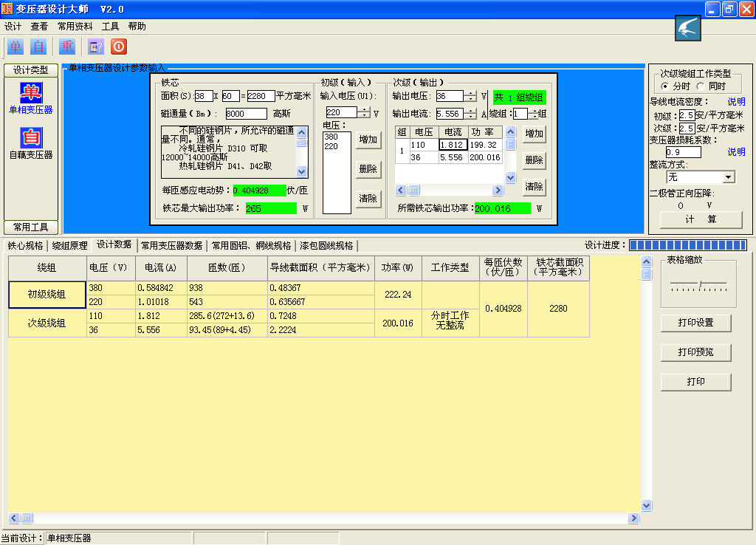The height and width of the screenshot is (545, 756).
Task: Click the 1.812 current cell in output table
Action: (453, 145)
